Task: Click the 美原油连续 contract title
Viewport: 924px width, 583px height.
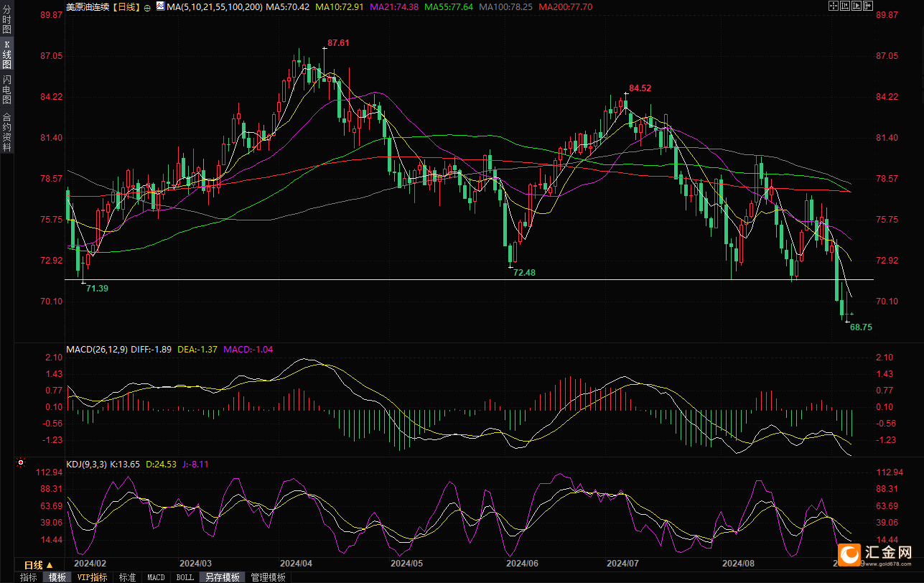Action: [x=88, y=6]
